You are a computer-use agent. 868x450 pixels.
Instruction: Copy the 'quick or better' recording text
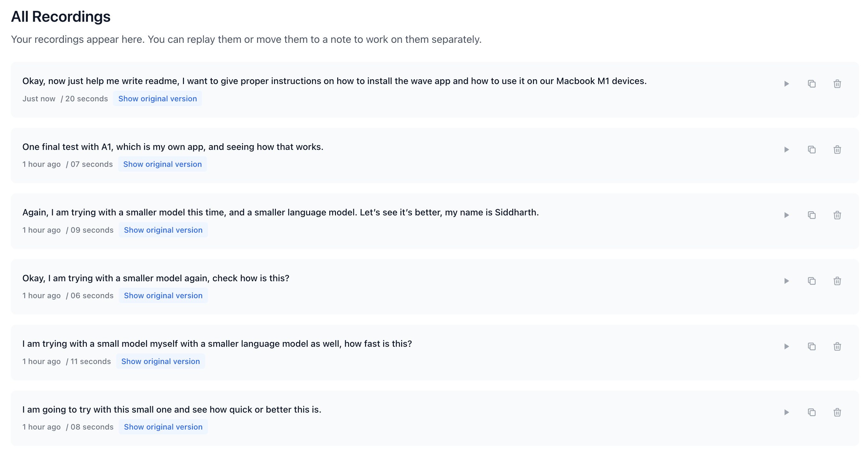pyautogui.click(x=812, y=412)
